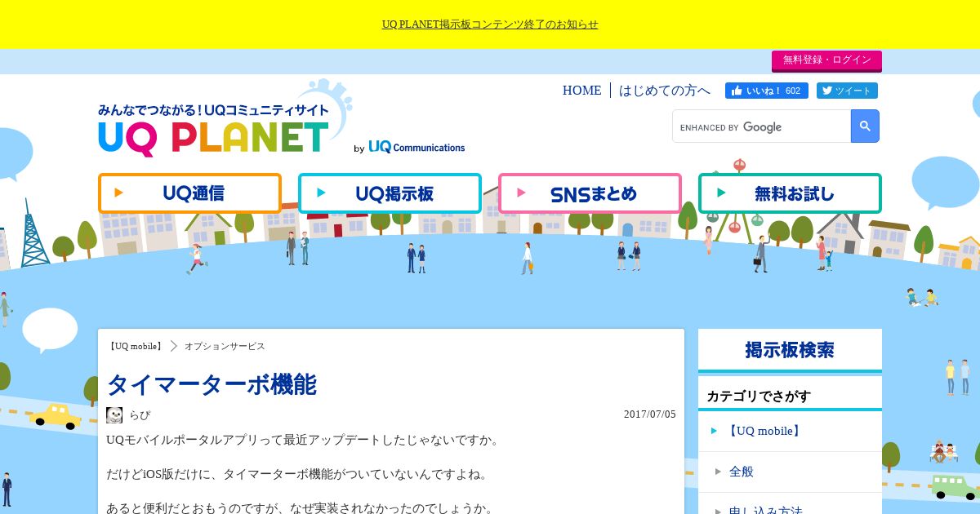Click the タイマーターボ機能 post title
This screenshot has width=980, height=514.
pyautogui.click(x=212, y=384)
